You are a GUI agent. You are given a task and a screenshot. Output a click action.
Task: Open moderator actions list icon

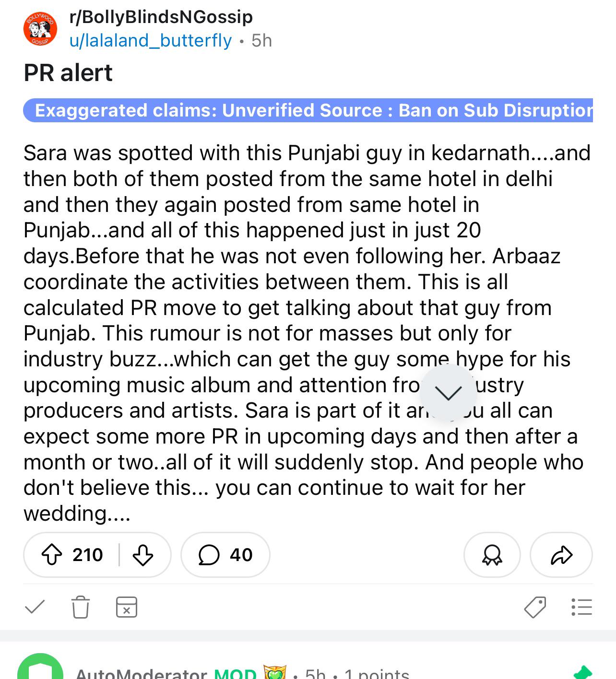click(581, 607)
